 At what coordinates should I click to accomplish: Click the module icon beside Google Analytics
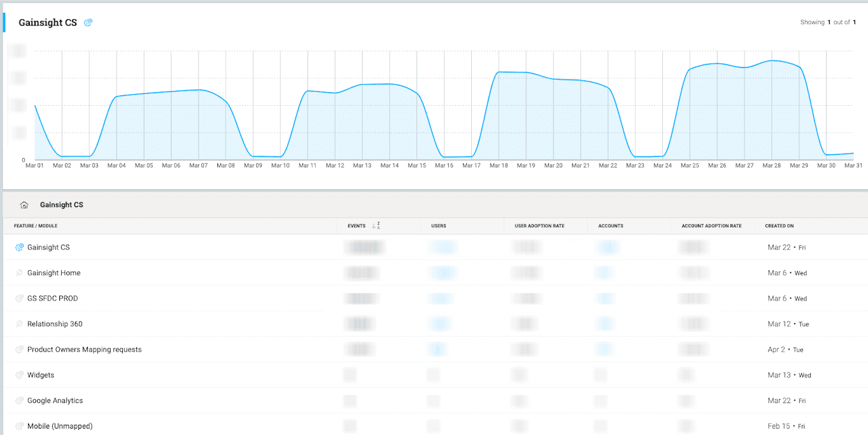click(19, 401)
